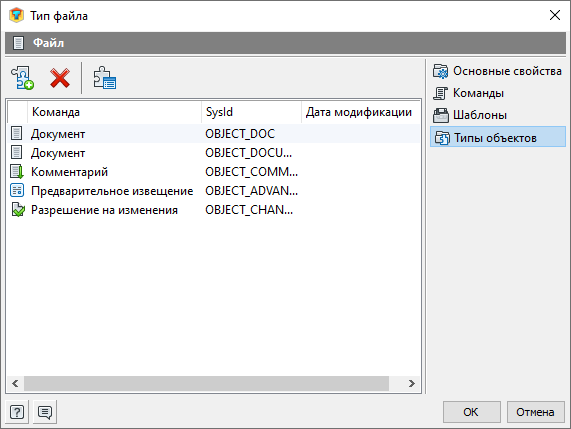Viewport: 571px width, 429px height.
Task: Click the Комментарий row icon
Action: (17, 172)
